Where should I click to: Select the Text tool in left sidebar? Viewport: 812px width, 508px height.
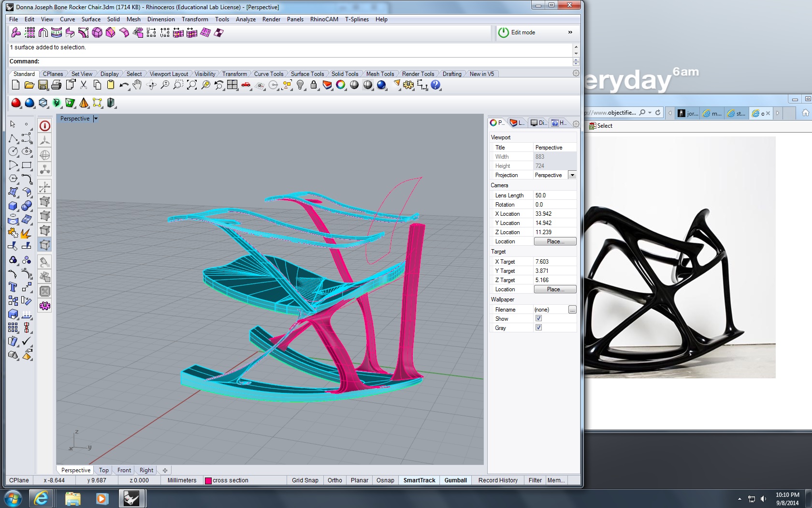pyautogui.click(x=13, y=287)
